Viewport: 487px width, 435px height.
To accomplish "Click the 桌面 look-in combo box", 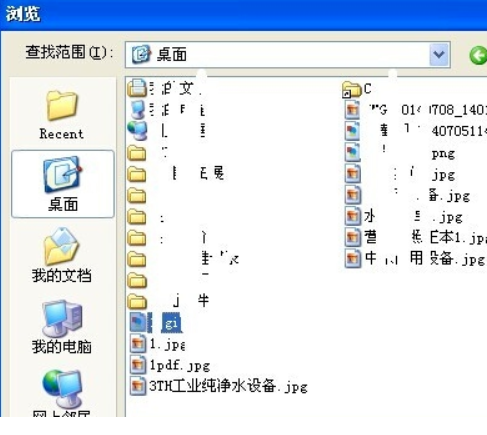I will pos(288,55).
